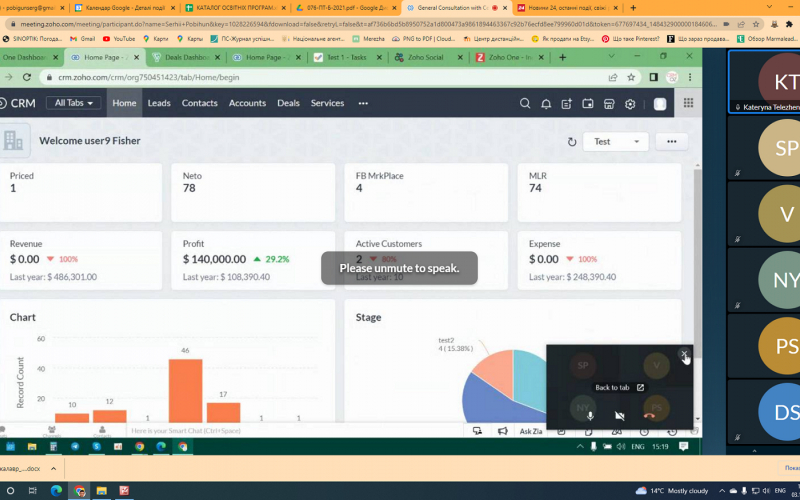800x500 pixels.
Task: Toggle camera in the meeting mini window
Action: click(619, 416)
